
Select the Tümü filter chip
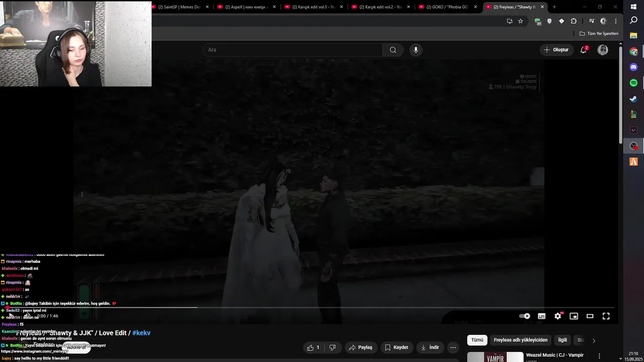point(477,340)
